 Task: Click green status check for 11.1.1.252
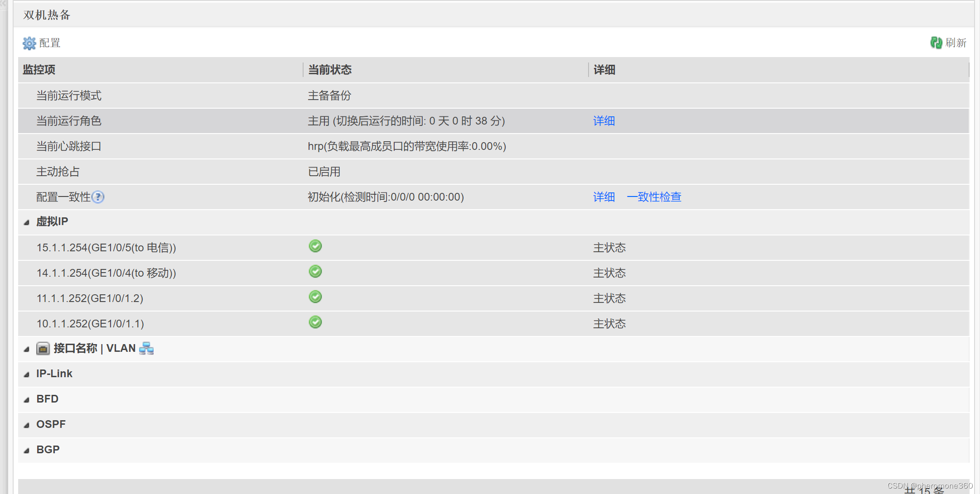pos(315,297)
